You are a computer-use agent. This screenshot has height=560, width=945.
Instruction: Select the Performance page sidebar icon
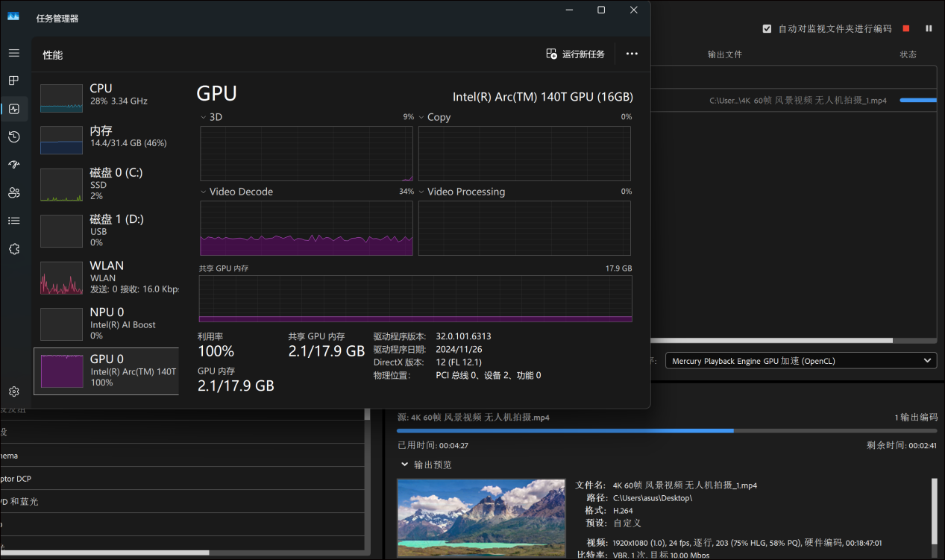point(13,109)
